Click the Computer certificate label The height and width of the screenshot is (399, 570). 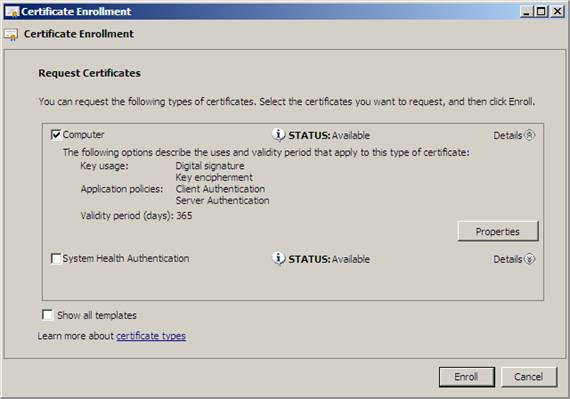[x=83, y=135]
